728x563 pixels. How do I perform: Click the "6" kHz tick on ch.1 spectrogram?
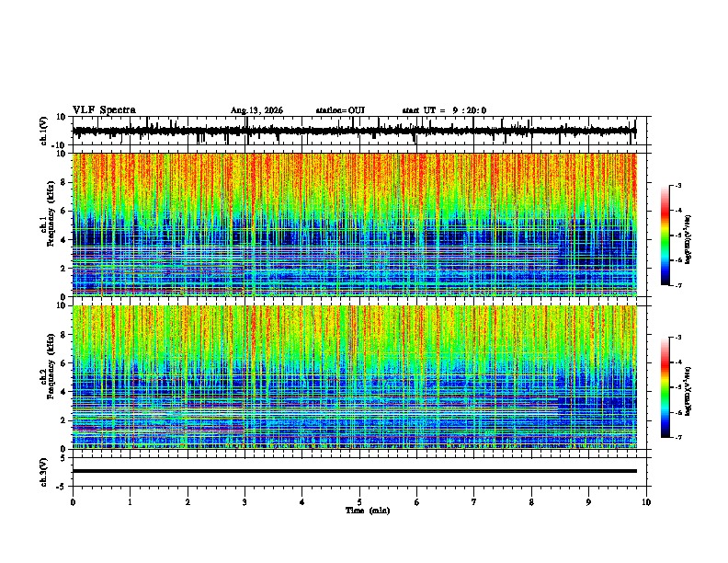[64, 211]
